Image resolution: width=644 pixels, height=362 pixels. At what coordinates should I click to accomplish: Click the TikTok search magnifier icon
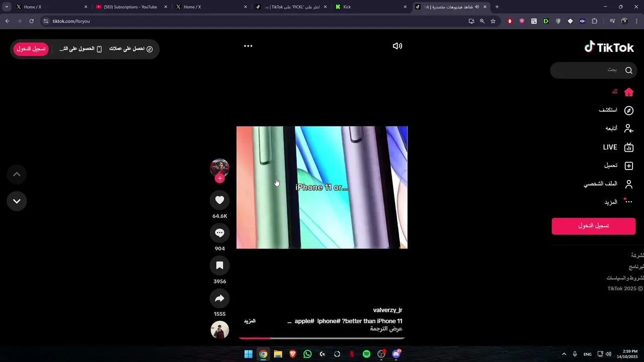[x=628, y=70]
